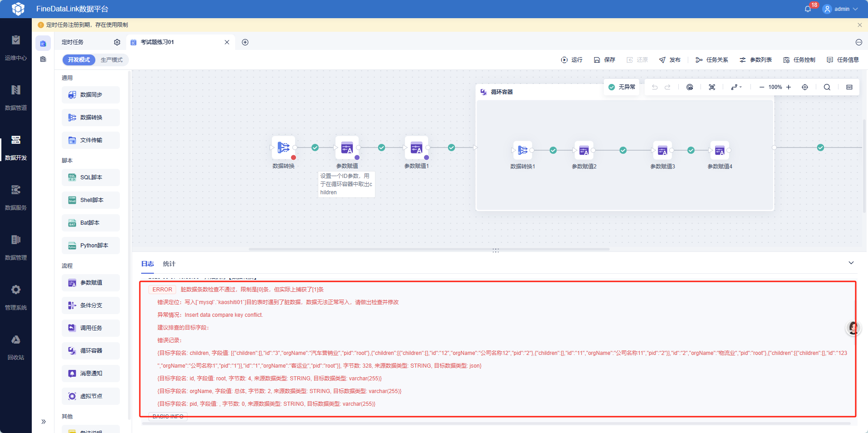868x433 pixels.
Task: Switch to 开发模式
Action: [79, 60]
